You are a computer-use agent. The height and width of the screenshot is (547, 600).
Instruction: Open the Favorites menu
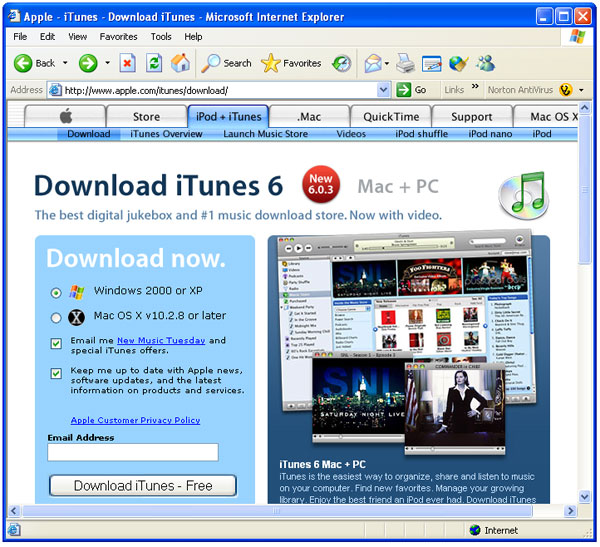[118, 37]
